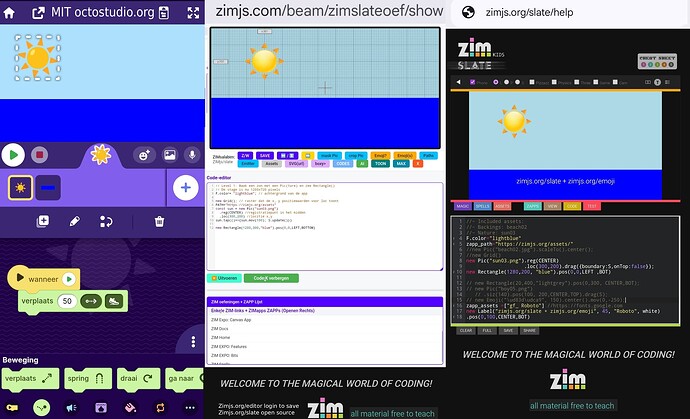
Task: Open the backdrop image icon
Action: [169, 155]
